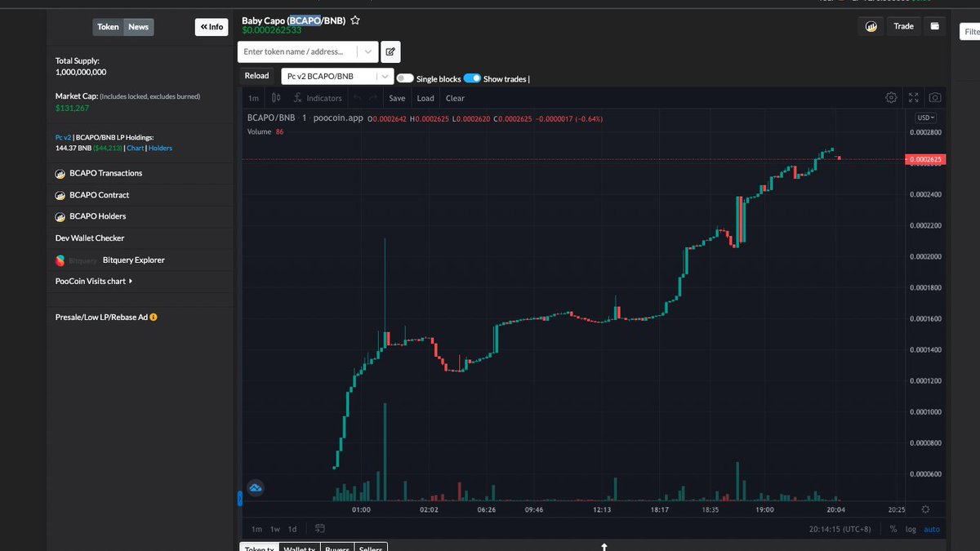
Task: Open the edit icon beside token search
Action: (x=390, y=51)
